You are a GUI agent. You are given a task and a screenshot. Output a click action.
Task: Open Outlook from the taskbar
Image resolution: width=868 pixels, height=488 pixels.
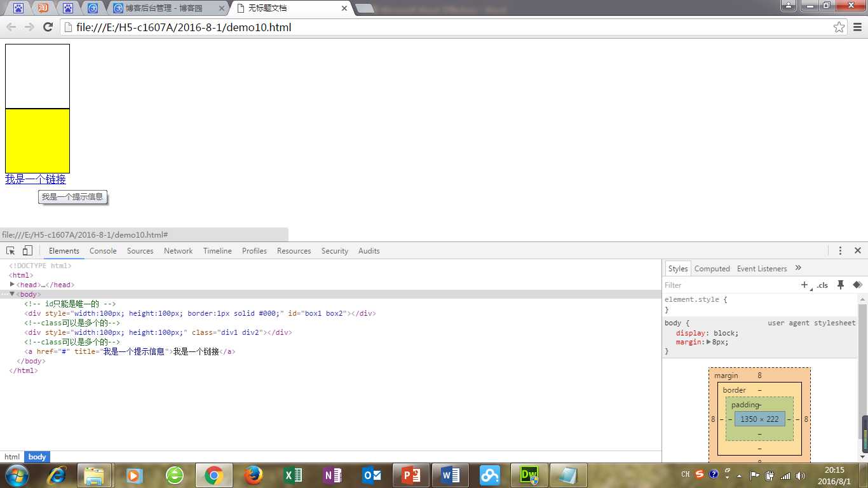[x=372, y=475]
